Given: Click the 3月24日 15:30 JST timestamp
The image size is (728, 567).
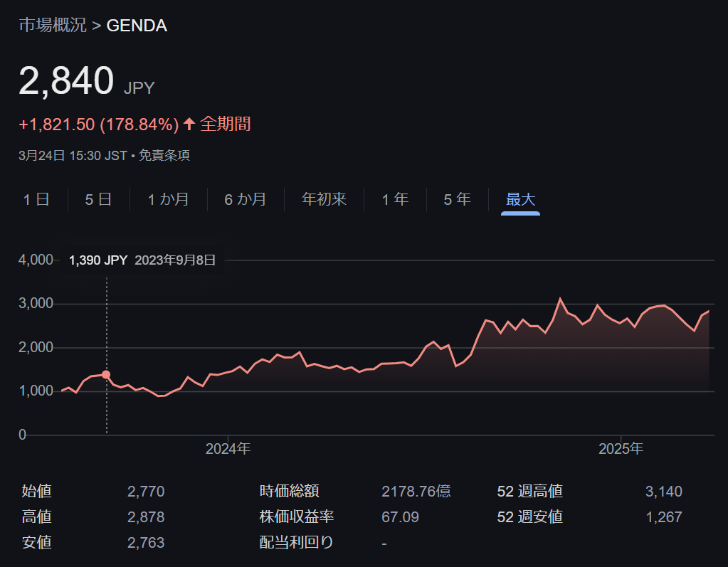Looking at the screenshot, I should 73,155.
